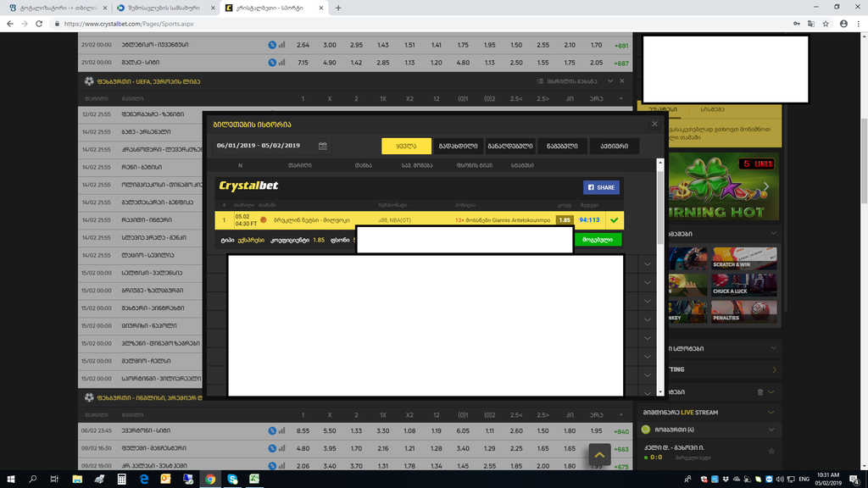This screenshot has width=868, height=488.
Task: Share the ticket on Facebook
Action: point(601,187)
